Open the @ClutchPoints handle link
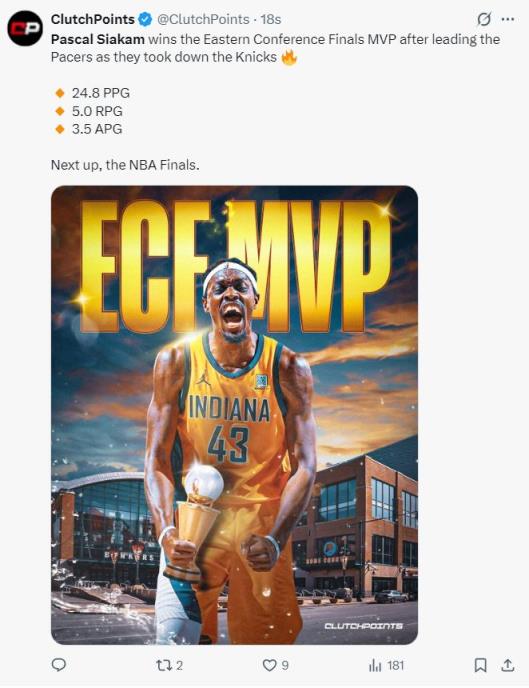Image resolution: width=529 pixels, height=688 pixels. point(203,19)
